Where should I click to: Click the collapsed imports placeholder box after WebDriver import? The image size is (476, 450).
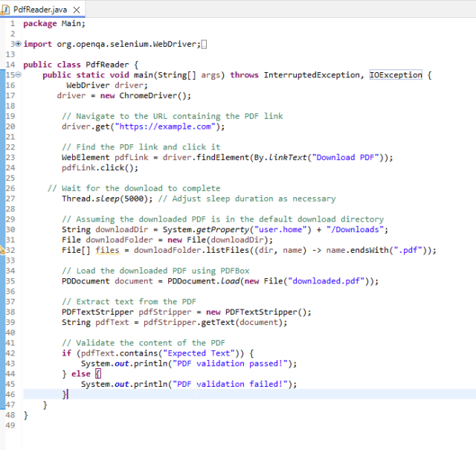[205, 44]
